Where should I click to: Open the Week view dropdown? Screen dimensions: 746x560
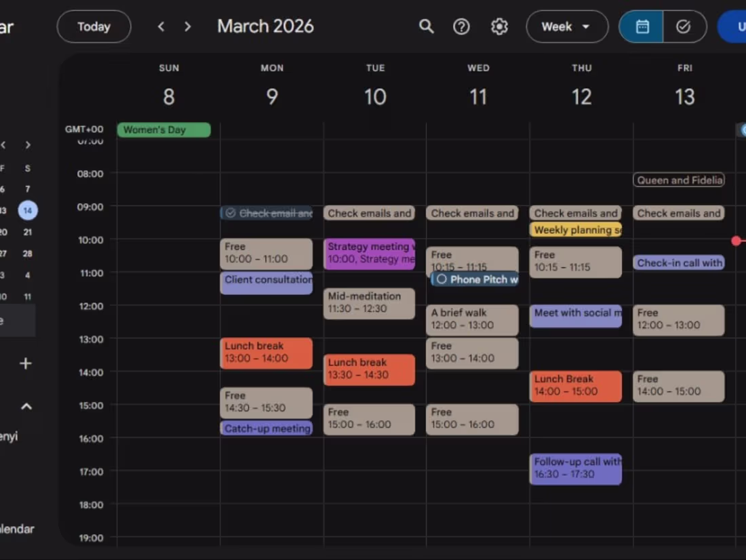pos(567,26)
